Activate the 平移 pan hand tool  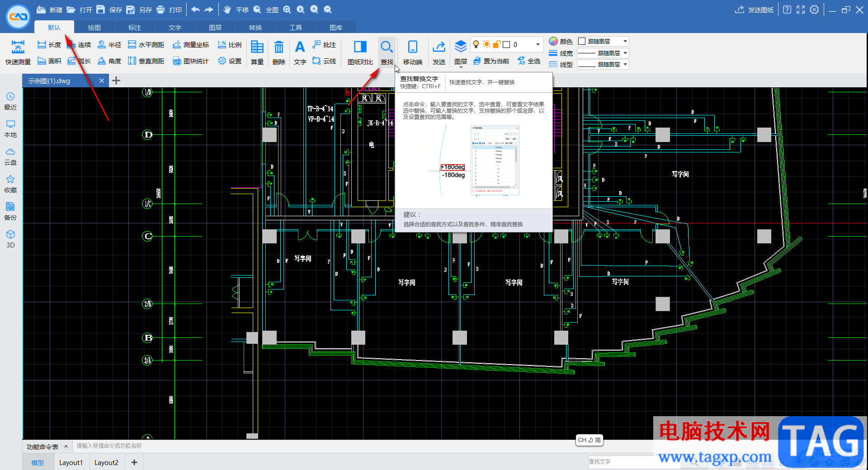click(x=227, y=9)
